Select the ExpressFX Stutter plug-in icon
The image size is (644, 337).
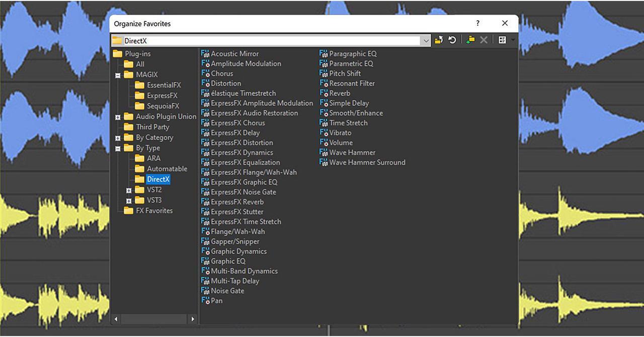click(x=205, y=212)
